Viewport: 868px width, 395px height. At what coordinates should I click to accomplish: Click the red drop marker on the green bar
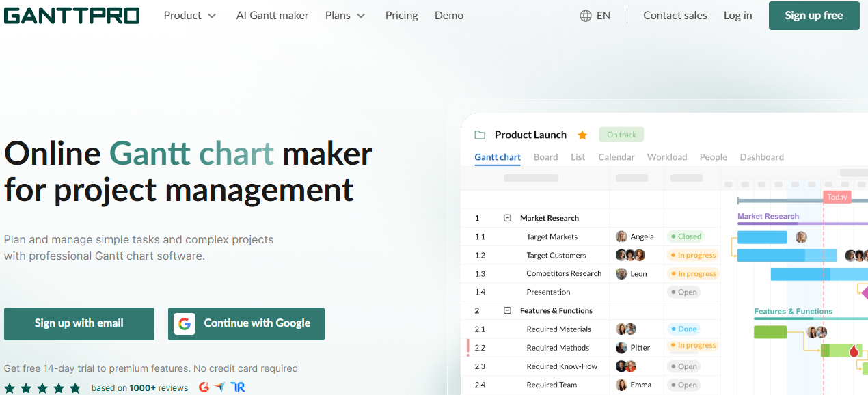(x=854, y=351)
